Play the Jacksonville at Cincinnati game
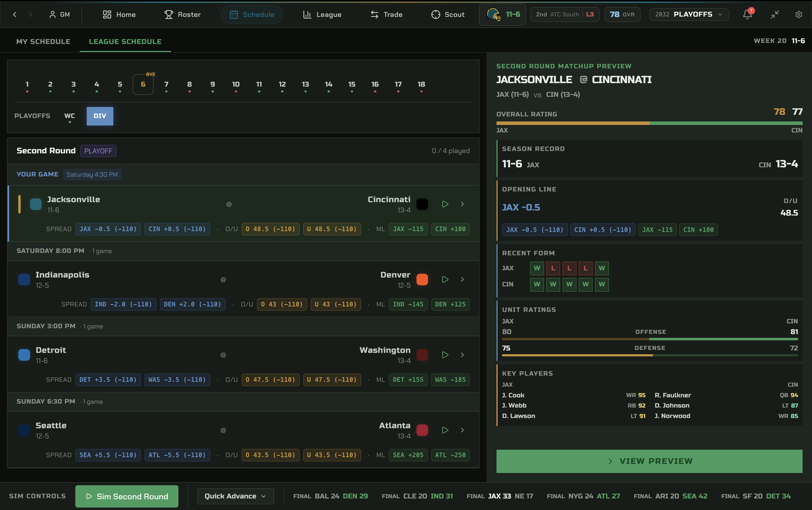Screen dimensions: 812x510 pos(445,204)
